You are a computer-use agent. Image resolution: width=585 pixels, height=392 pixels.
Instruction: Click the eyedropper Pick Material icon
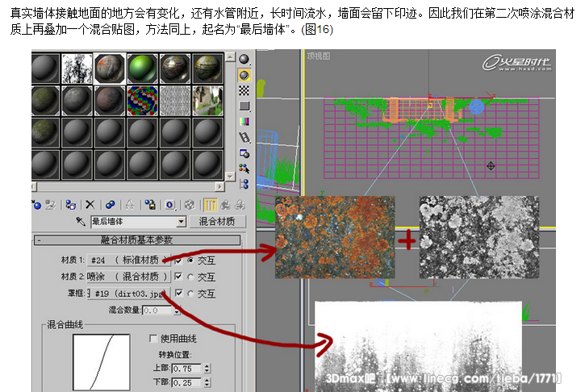point(80,222)
